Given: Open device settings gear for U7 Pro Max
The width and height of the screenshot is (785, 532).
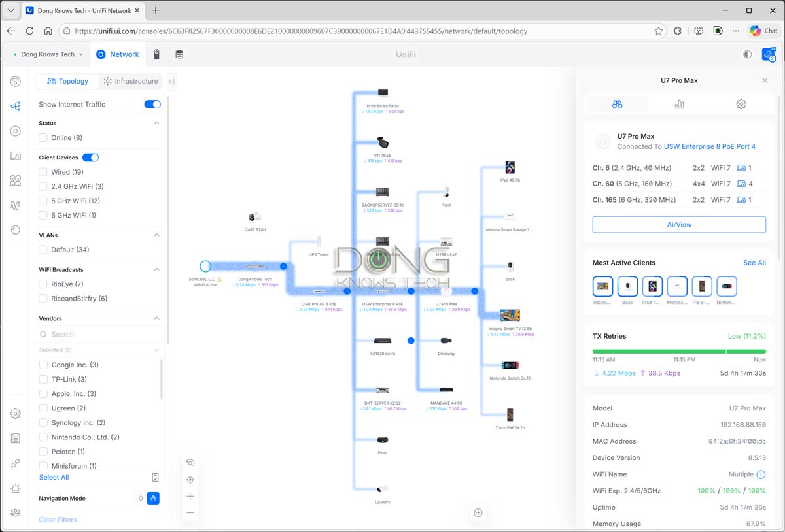Looking at the screenshot, I should pos(741,104).
